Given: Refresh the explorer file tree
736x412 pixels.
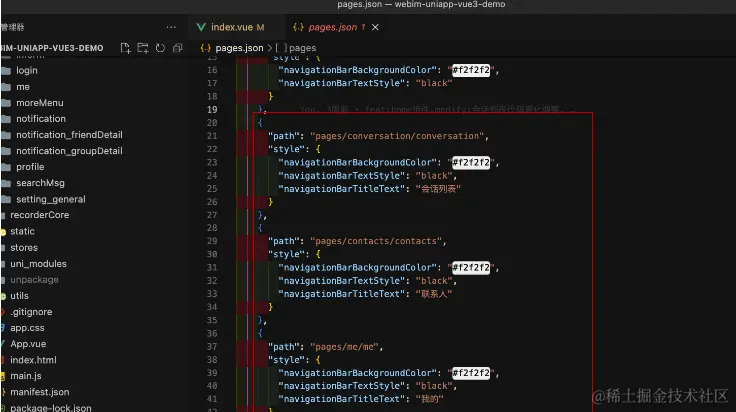Looking at the screenshot, I should [160, 48].
